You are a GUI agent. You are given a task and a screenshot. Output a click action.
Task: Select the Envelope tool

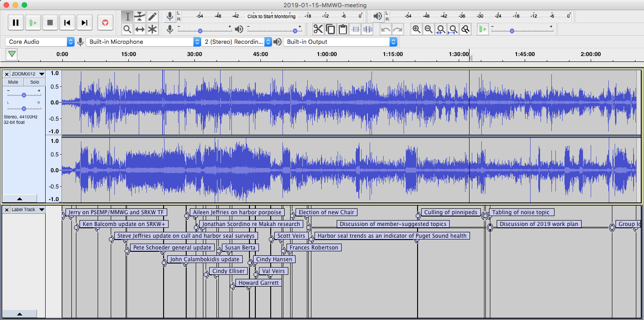click(x=140, y=17)
